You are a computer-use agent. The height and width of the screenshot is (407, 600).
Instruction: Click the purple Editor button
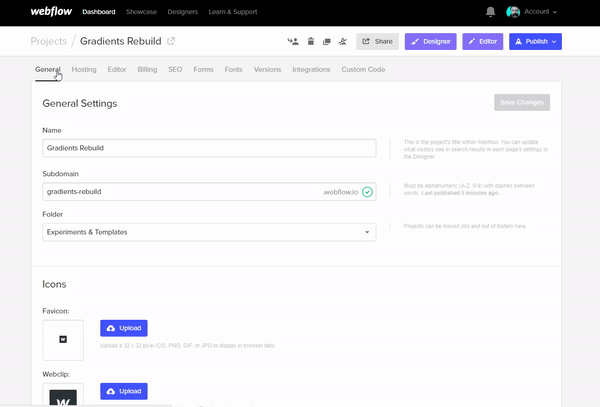pyautogui.click(x=483, y=41)
